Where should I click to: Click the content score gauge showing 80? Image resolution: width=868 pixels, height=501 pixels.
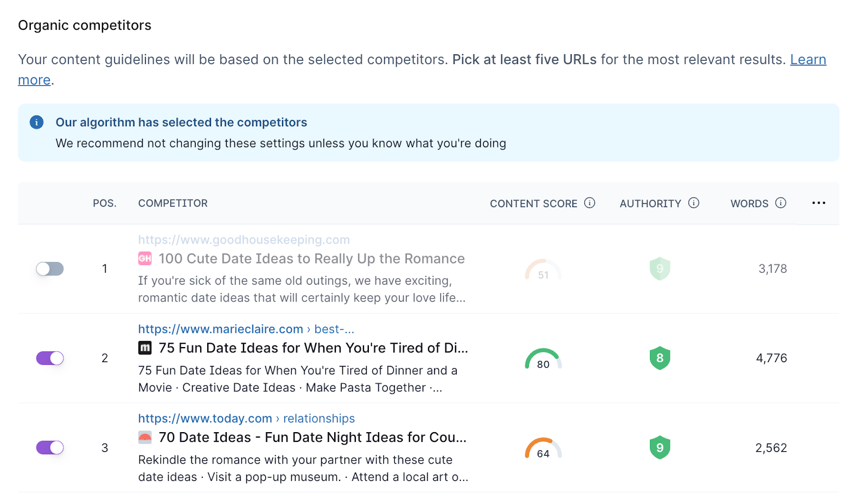(x=543, y=359)
